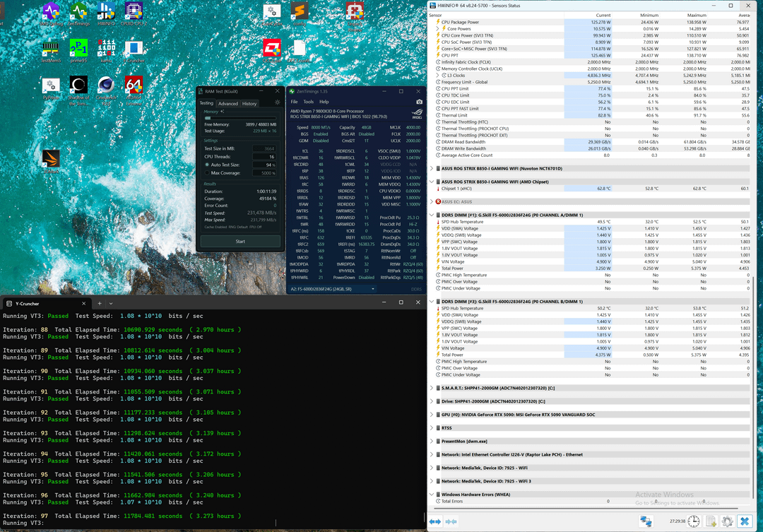Open the OCCT desktop shortcut

[271, 52]
